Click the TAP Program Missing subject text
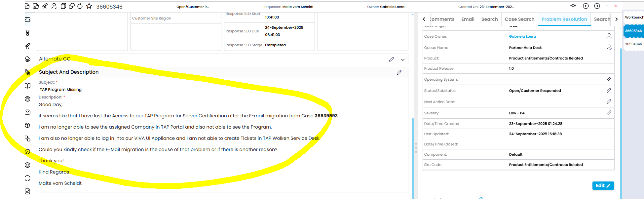The width and height of the screenshot is (644, 199). point(61,90)
